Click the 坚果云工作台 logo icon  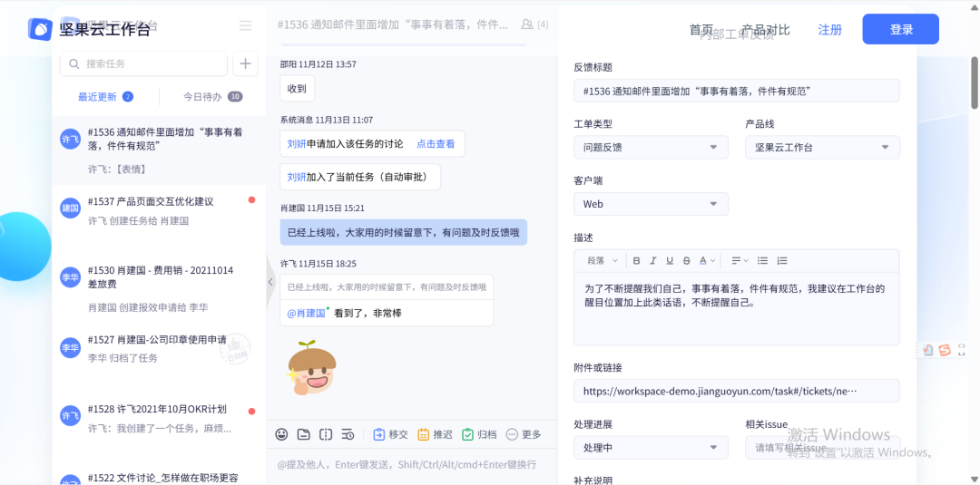(x=39, y=29)
